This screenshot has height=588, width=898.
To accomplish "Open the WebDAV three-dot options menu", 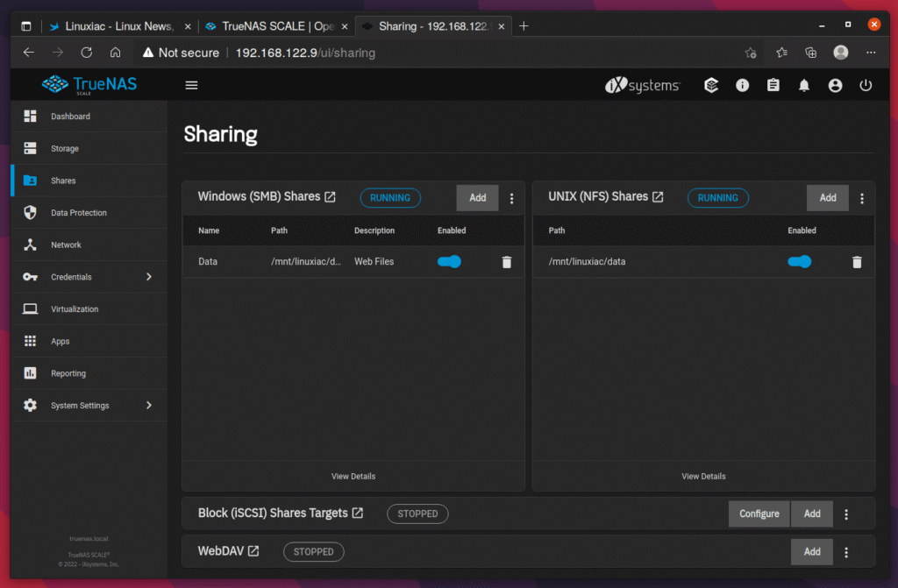I will tap(846, 552).
